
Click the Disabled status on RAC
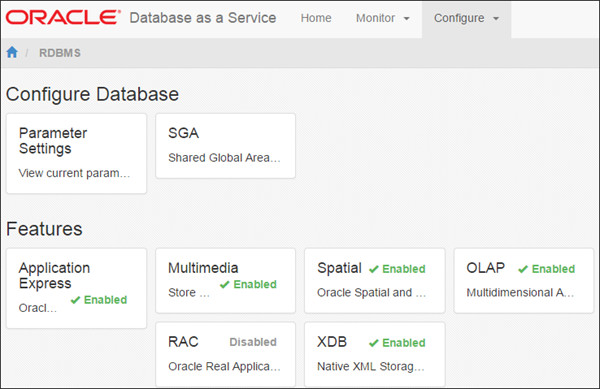pos(253,342)
